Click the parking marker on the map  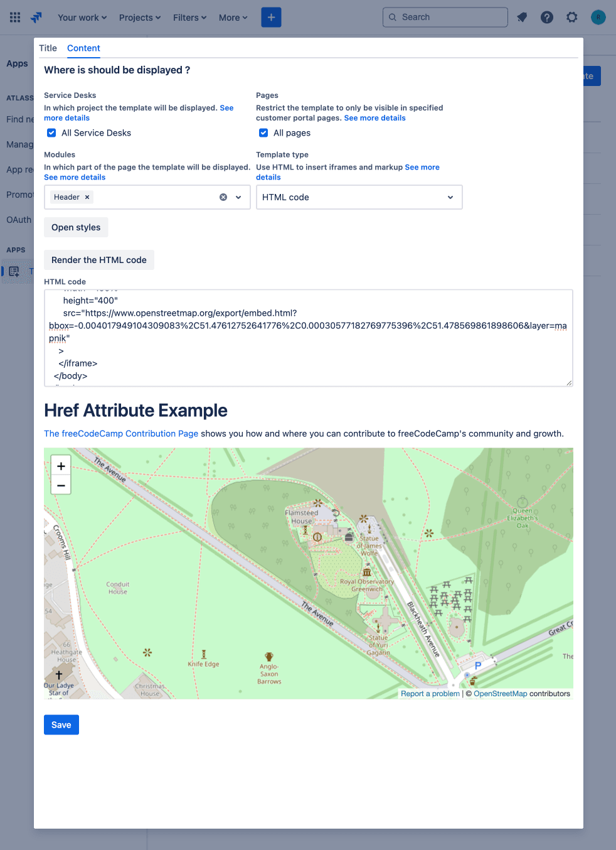pos(478,665)
